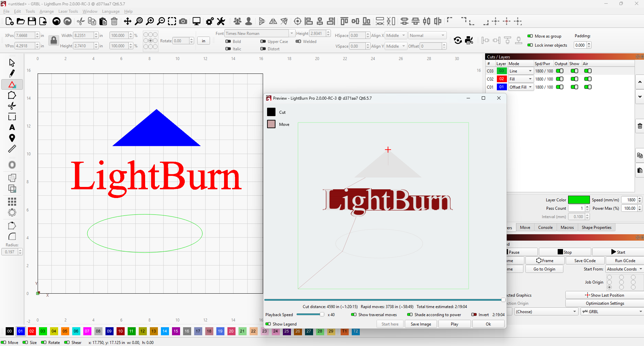This screenshot has width=644, height=346.
Task: Select the Text tool
Action: click(12, 127)
